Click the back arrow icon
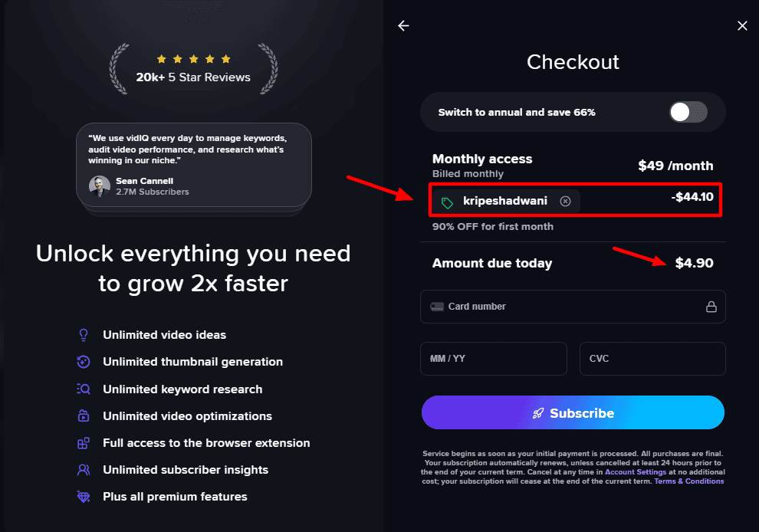Screen dimensions: 759x532 (404, 26)
